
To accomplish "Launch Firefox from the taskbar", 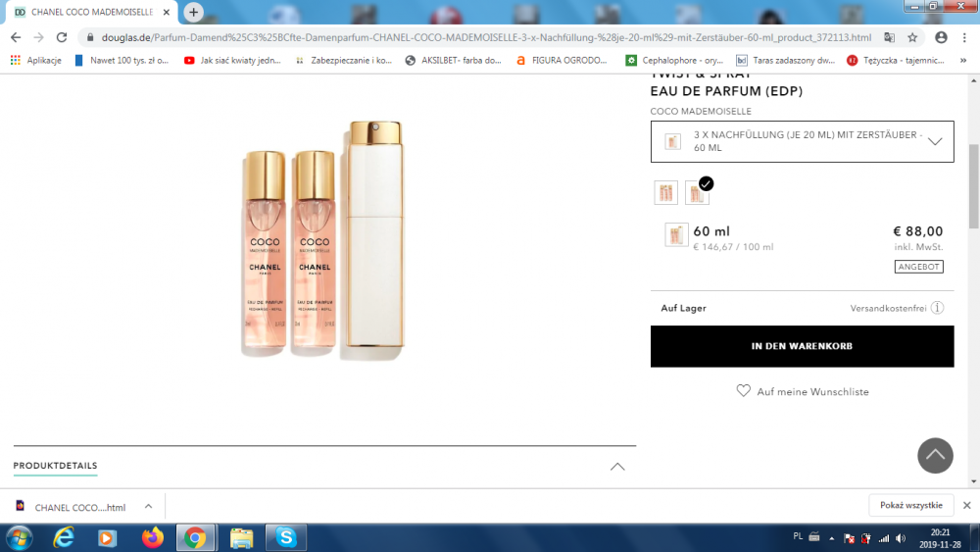I will point(152,537).
